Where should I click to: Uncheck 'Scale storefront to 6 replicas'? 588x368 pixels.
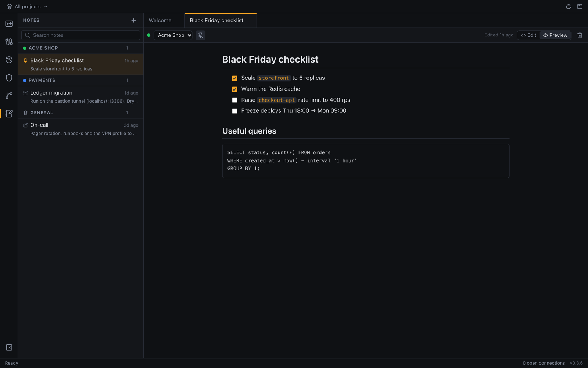click(234, 78)
